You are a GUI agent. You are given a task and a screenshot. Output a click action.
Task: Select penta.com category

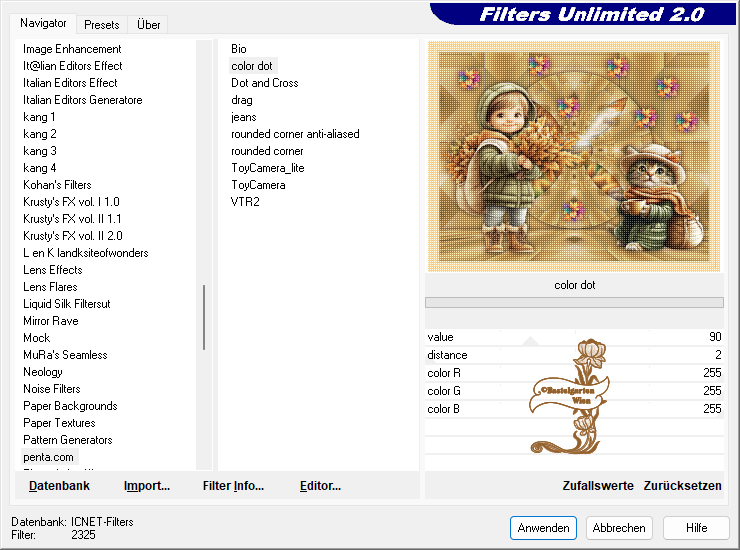(48, 457)
